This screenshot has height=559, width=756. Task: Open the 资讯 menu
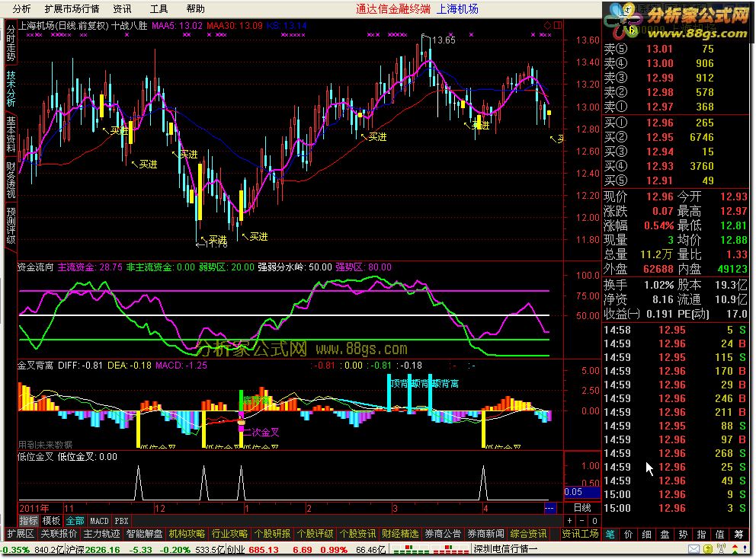tap(121, 8)
